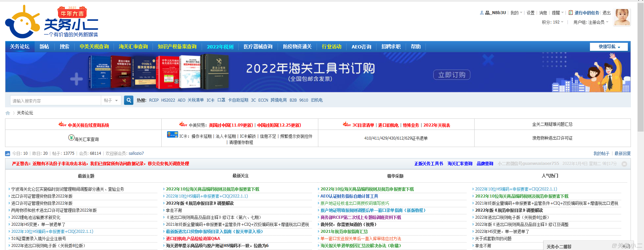644x250 pixels.
Task: Open the 医疗器械查询 nav item
Action: 258,47
